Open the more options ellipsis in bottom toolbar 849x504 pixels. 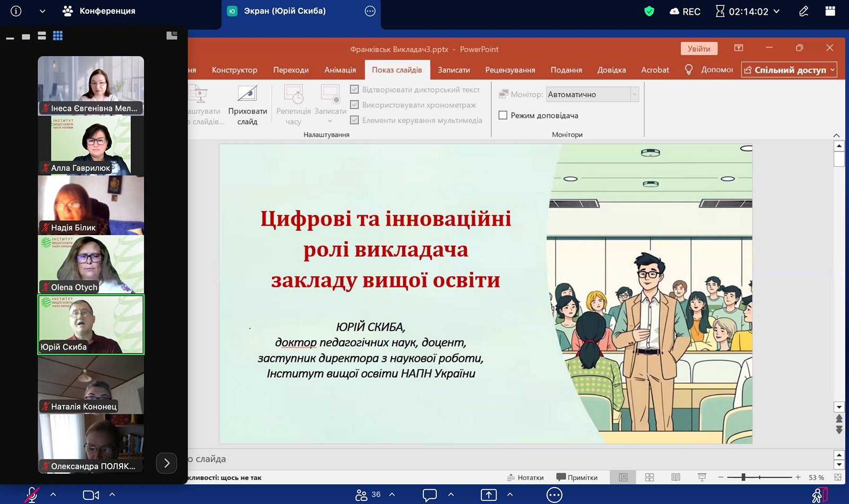tap(554, 495)
